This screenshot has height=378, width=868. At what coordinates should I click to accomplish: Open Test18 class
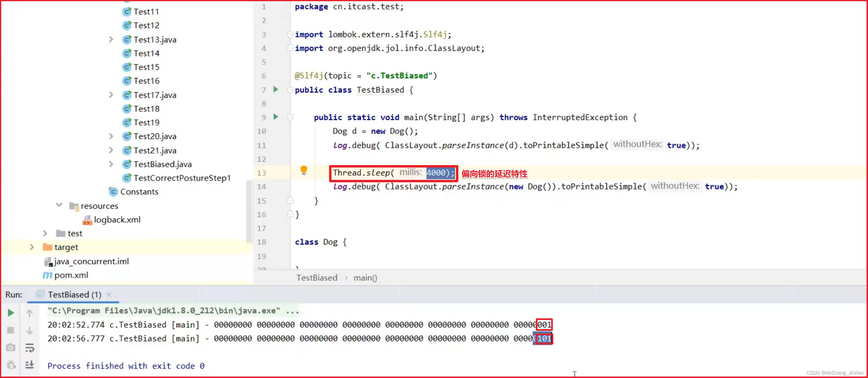click(141, 109)
